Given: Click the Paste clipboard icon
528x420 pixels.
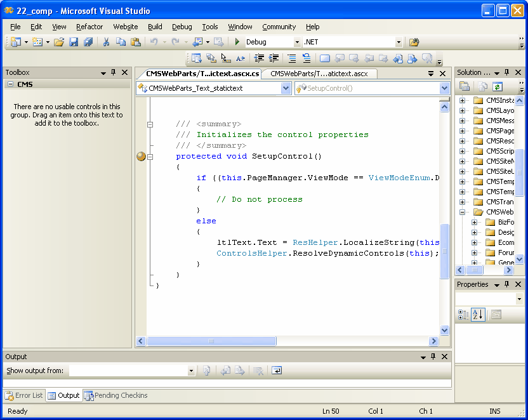Looking at the screenshot, I should tap(136, 42).
